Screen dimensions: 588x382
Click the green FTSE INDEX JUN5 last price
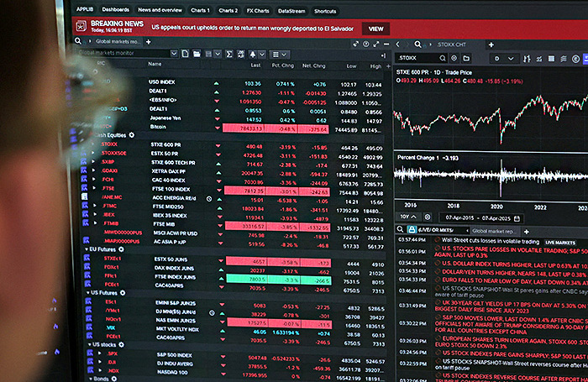248,280
